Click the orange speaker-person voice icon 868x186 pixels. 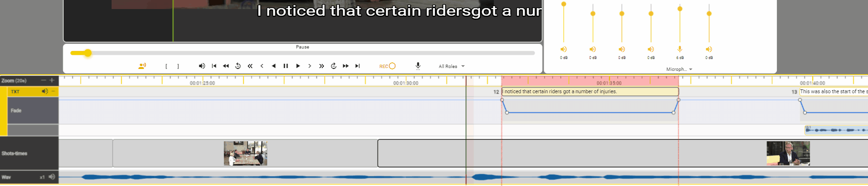(142, 66)
